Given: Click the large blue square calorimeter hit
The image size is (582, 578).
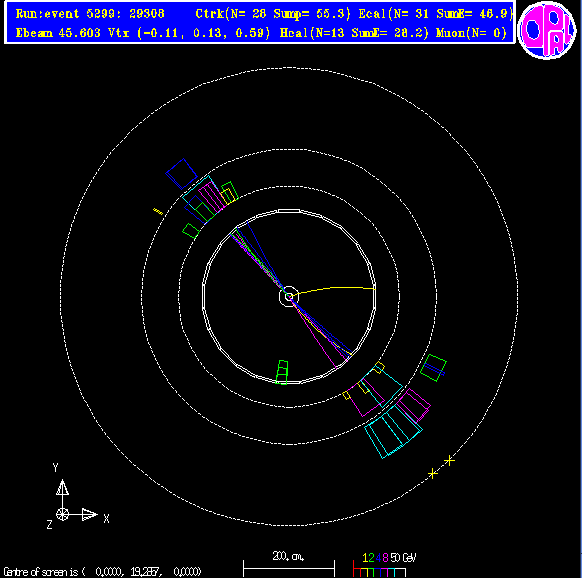Looking at the screenshot, I should tap(182, 174).
